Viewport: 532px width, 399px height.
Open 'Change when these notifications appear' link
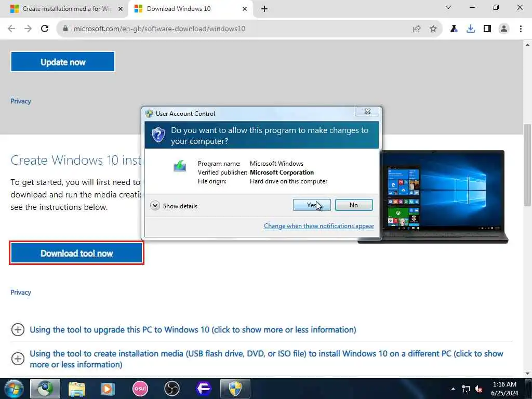point(319,226)
